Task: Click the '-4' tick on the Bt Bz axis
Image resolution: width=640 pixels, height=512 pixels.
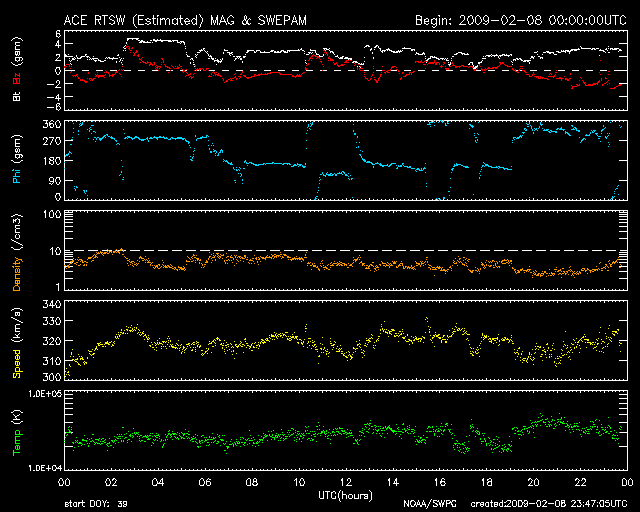Action: 54,97
